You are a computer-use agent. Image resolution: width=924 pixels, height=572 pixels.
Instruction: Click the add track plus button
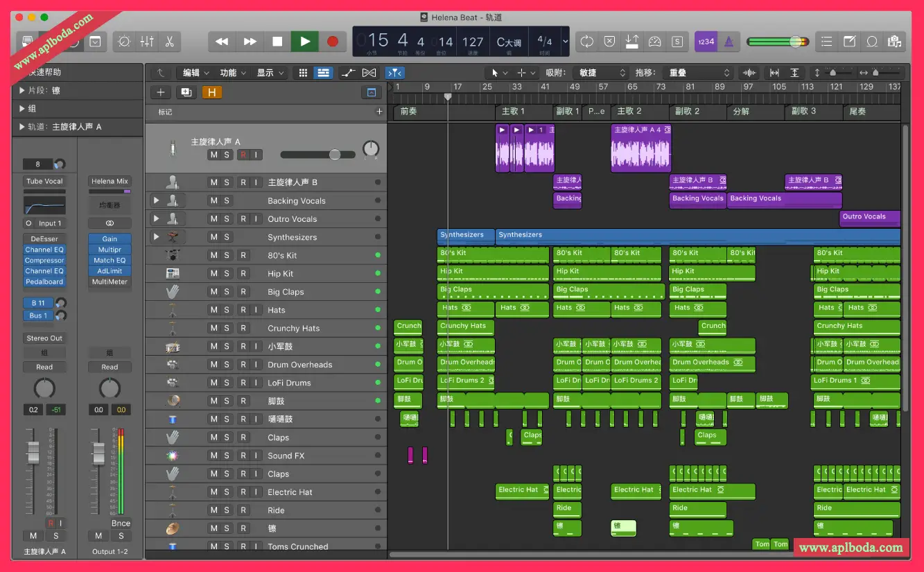coord(161,92)
